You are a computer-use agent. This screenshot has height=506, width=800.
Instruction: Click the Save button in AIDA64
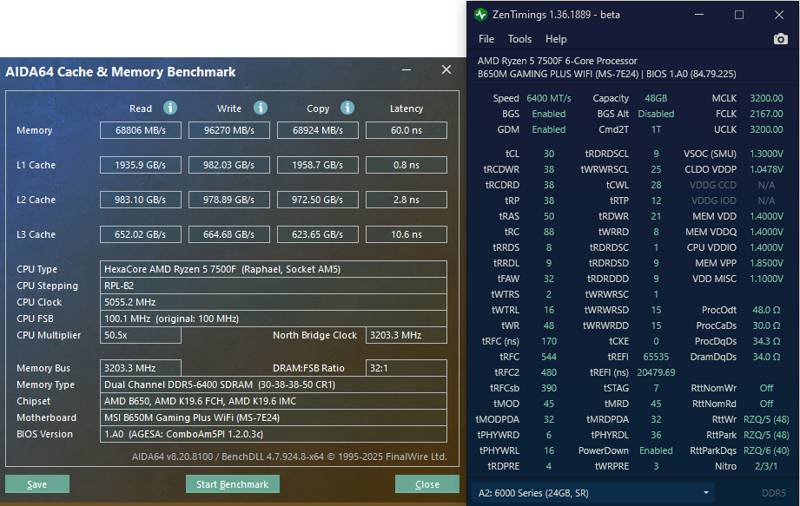tap(37, 484)
